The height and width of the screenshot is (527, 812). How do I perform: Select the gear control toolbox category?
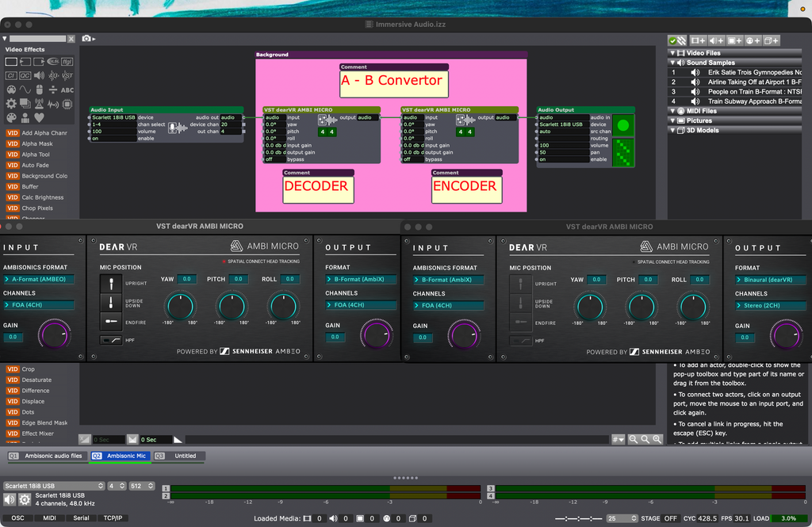click(11, 104)
